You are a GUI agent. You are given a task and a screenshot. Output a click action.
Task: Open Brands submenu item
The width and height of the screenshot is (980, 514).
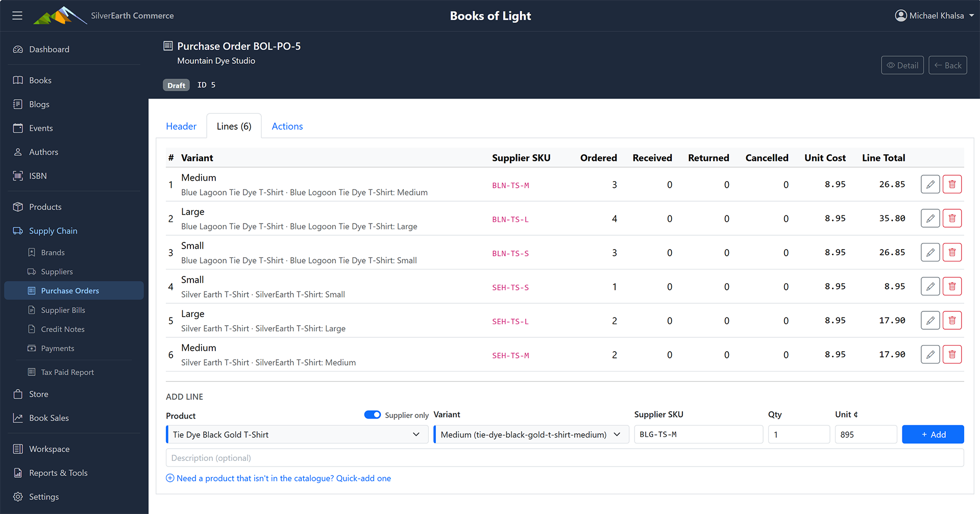coord(53,253)
